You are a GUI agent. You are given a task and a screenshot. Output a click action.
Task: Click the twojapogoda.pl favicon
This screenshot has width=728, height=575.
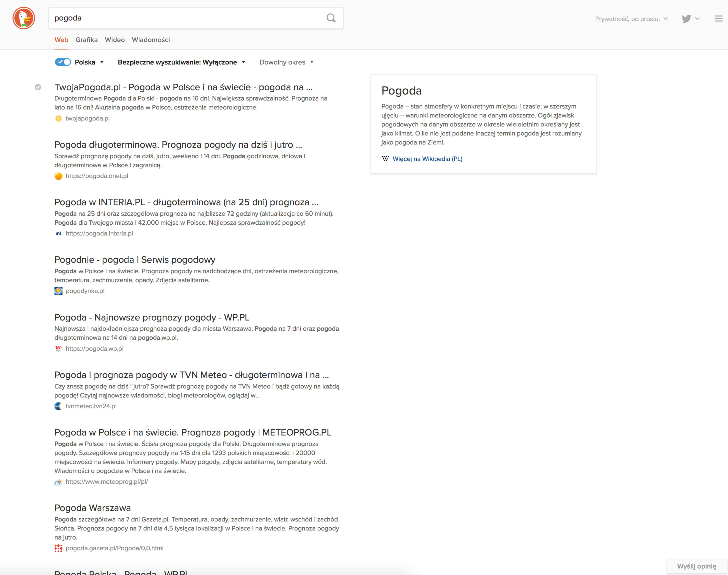coord(58,118)
